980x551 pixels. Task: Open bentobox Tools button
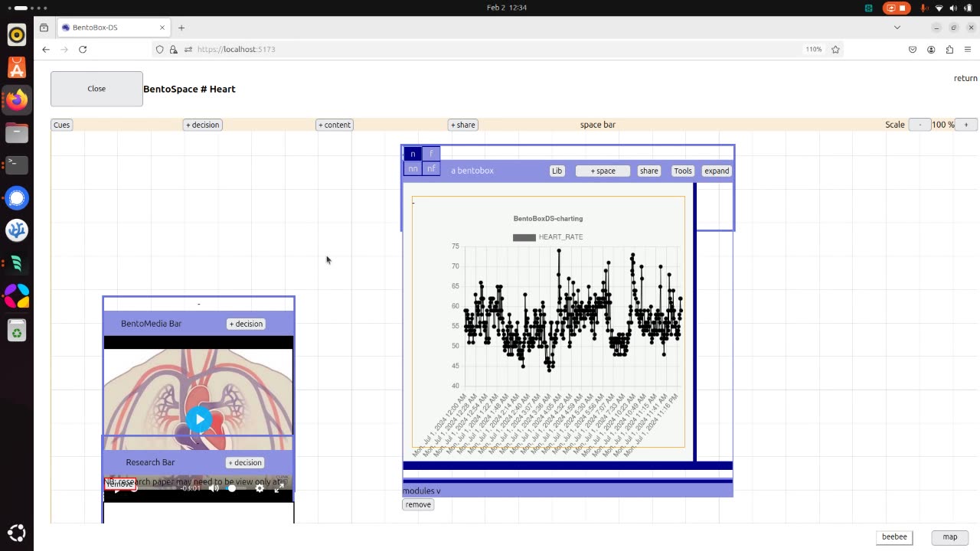click(683, 171)
